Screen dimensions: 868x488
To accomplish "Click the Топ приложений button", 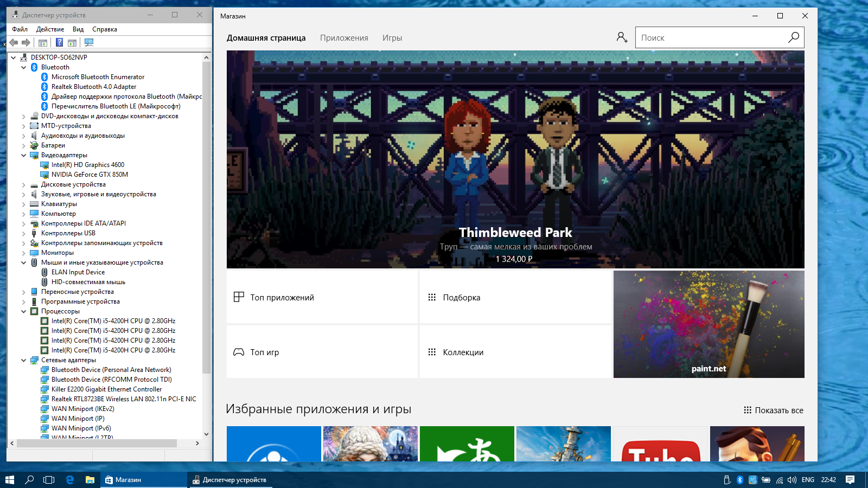I will 322,297.
